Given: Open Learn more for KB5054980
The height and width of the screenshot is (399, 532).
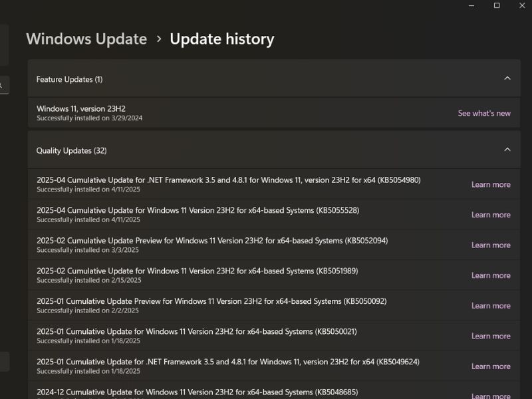Looking at the screenshot, I should [x=491, y=185].
